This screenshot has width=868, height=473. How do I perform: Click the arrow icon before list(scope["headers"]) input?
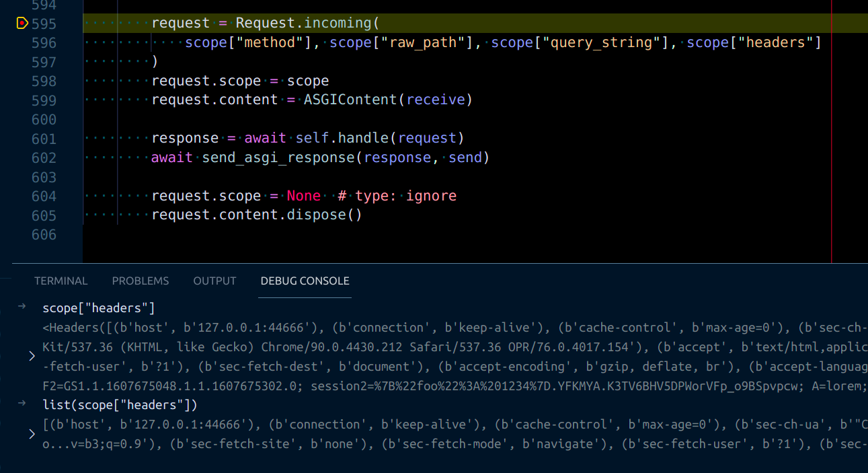(22, 402)
